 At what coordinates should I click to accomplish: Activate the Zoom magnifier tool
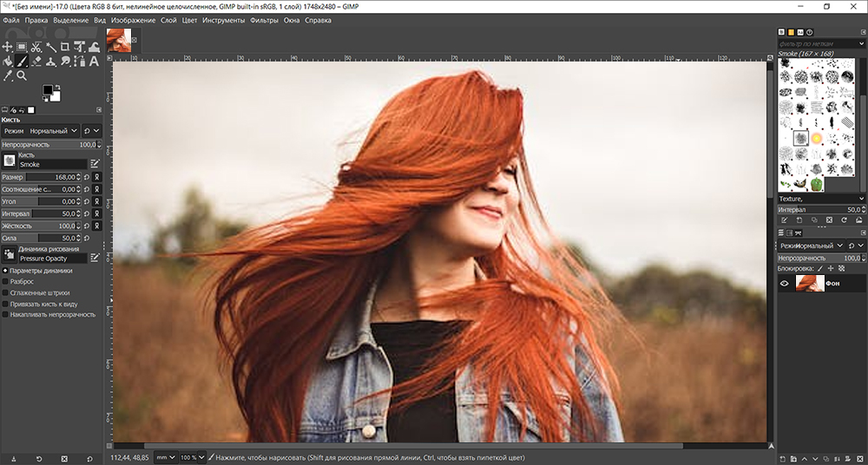click(x=22, y=76)
